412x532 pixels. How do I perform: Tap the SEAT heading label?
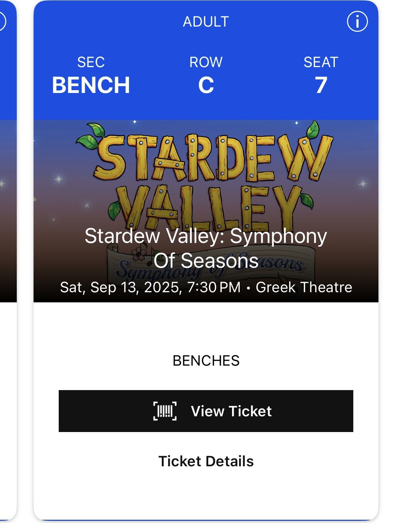point(321,62)
